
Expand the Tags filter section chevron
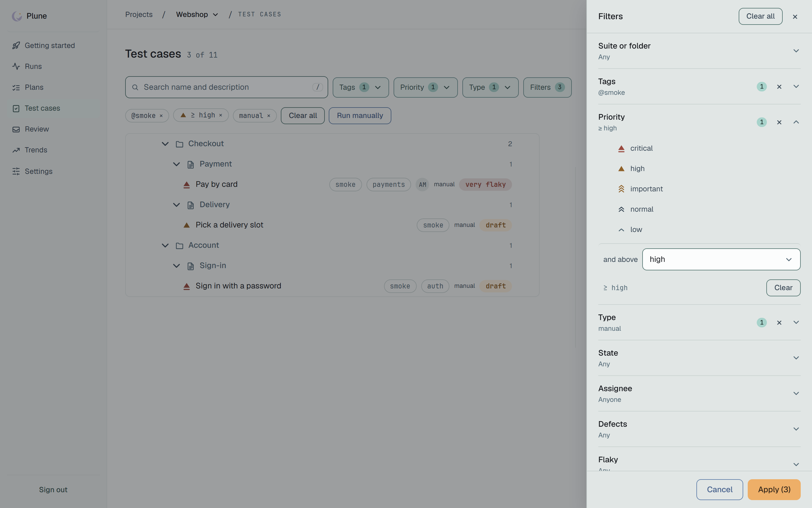796,87
